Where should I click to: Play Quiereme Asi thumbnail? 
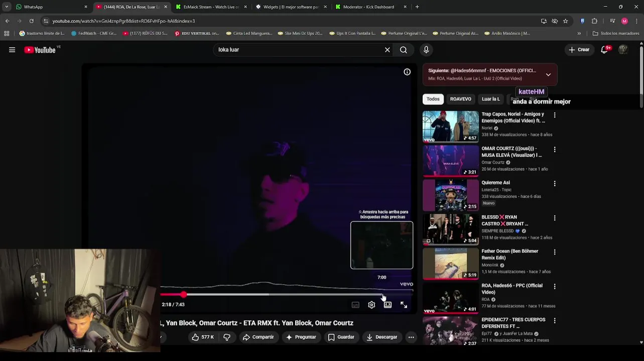click(x=450, y=195)
